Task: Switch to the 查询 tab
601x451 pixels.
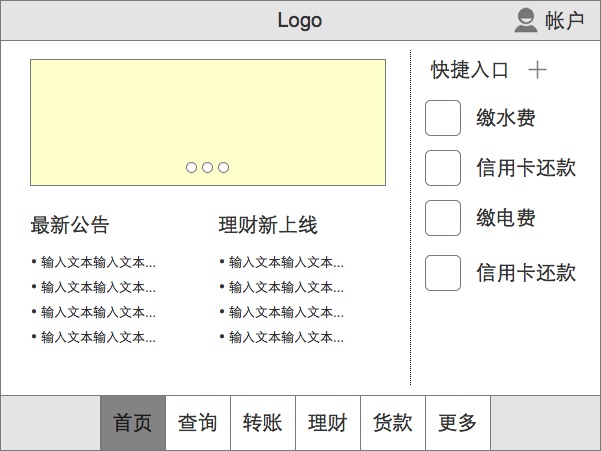Action: [198, 423]
